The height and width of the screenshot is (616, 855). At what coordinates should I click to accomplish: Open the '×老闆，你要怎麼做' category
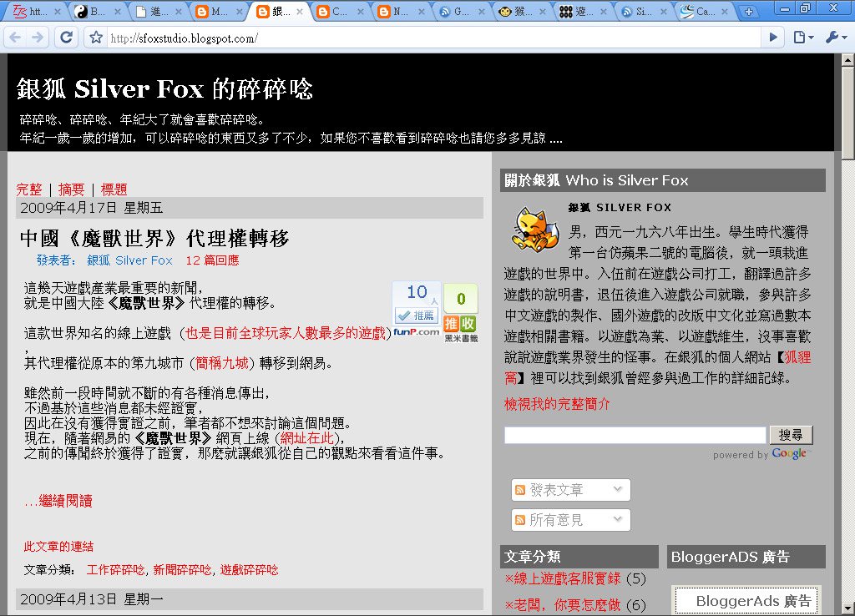tap(563, 605)
